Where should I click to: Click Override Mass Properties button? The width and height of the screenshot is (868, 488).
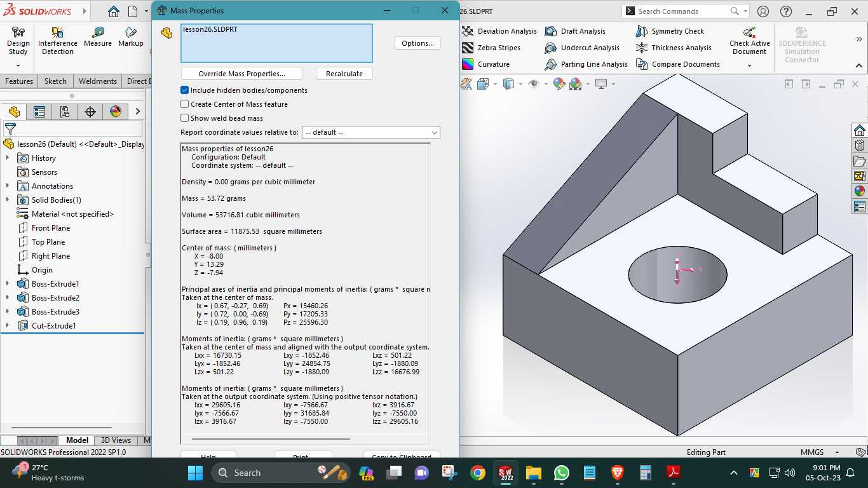pos(241,74)
